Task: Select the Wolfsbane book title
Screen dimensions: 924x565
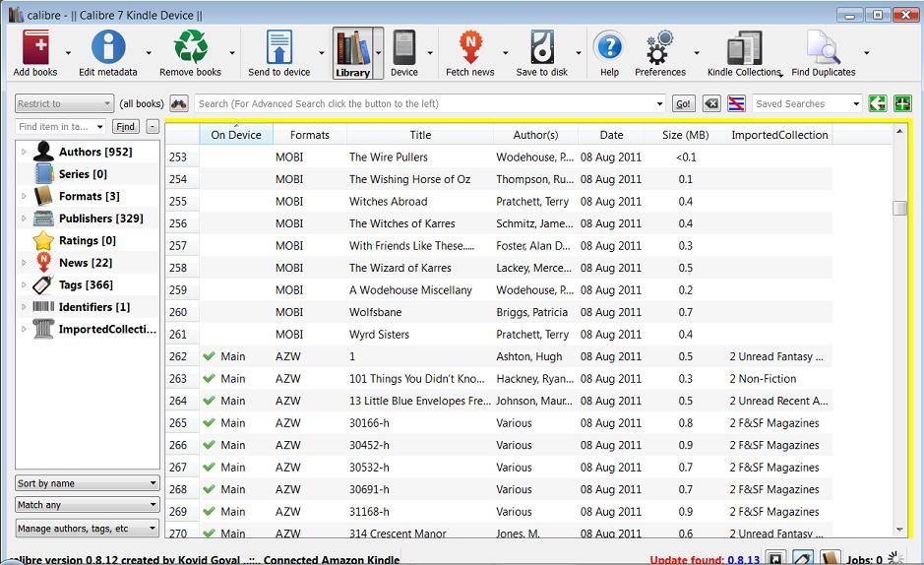Action: pyautogui.click(x=375, y=312)
